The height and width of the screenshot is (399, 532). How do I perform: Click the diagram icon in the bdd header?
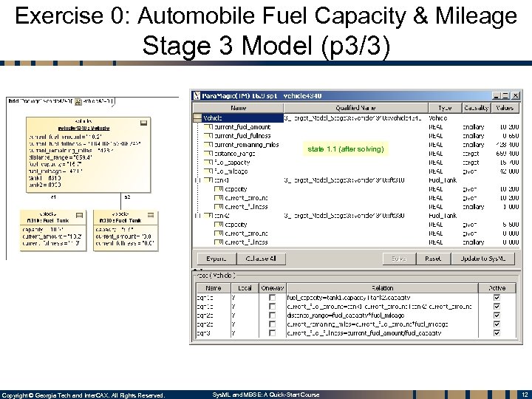tap(78, 101)
